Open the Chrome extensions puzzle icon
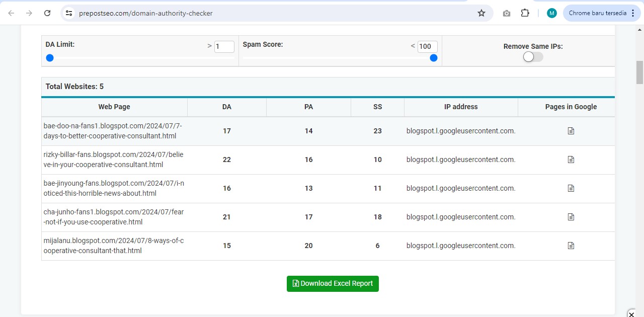Image resolution: width=644 pixels, height=317 pixels. pos(525,13)
